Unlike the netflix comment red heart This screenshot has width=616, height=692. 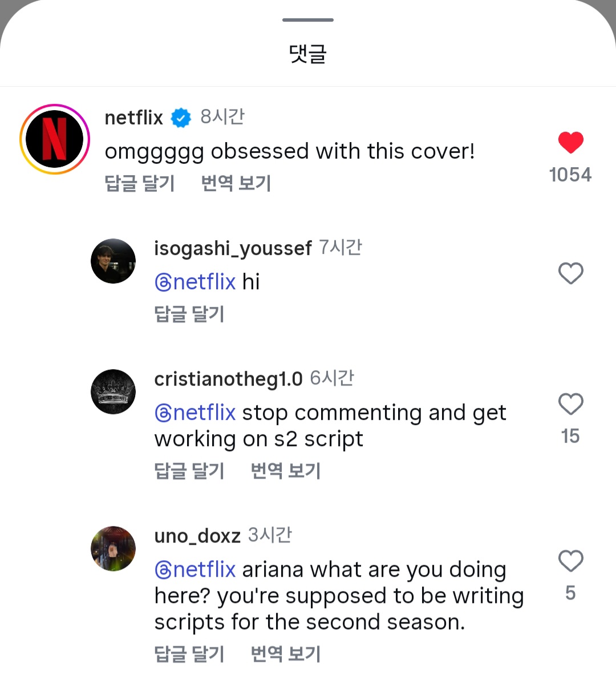pos(570,143)
